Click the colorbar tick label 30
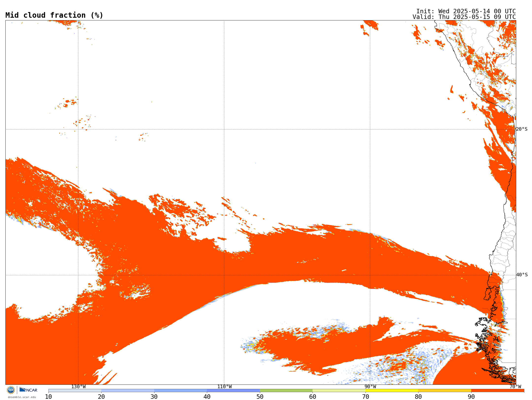The image size is (532, 400). coord(154,397)
